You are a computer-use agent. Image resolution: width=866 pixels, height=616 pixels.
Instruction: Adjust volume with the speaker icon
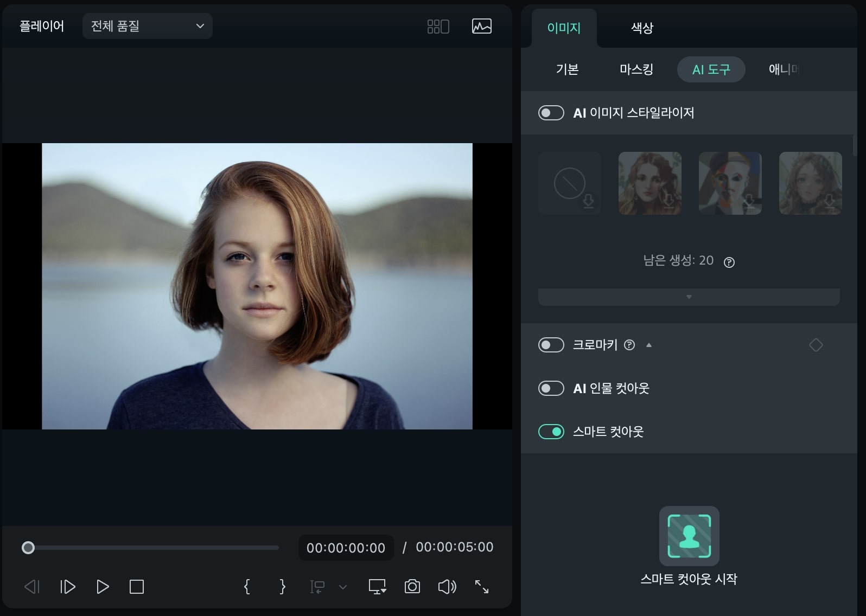447,587
